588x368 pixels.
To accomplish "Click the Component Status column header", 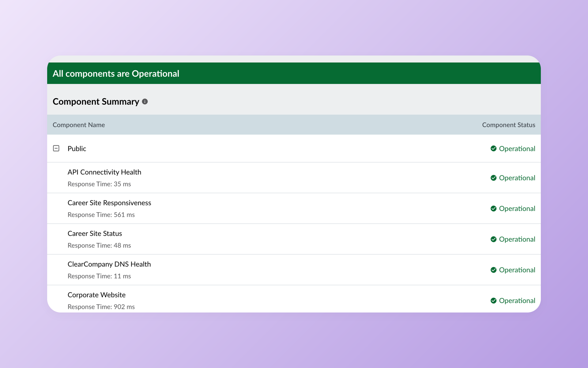I will click(x=509, y=125).
